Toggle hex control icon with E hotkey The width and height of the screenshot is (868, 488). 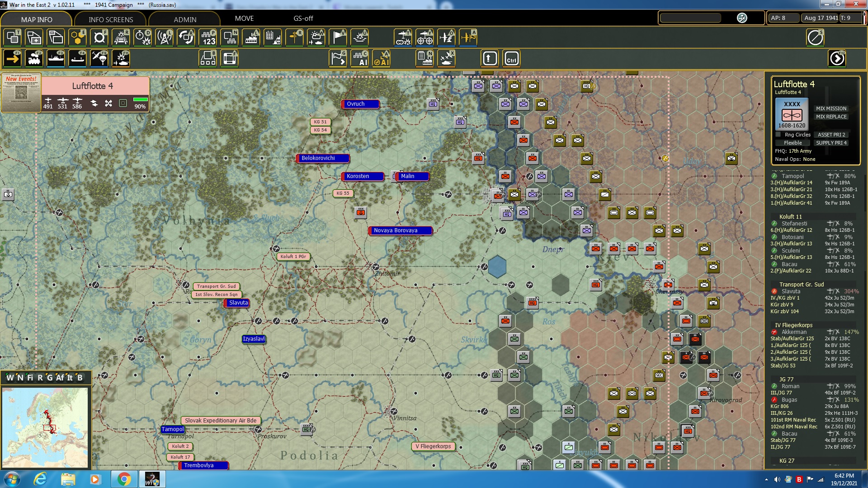point(78,38)
